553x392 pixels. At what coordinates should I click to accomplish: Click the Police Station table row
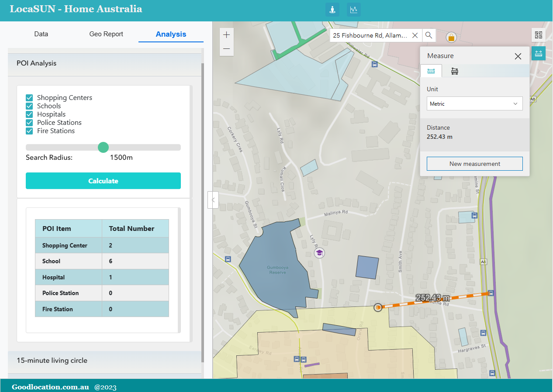point(102,293)
